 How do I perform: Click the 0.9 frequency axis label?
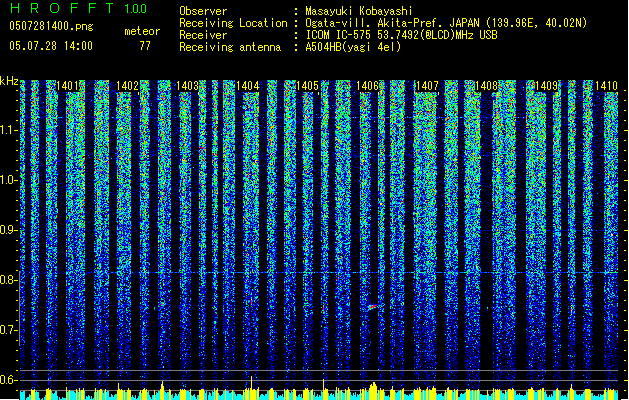[x=9, y=230]
